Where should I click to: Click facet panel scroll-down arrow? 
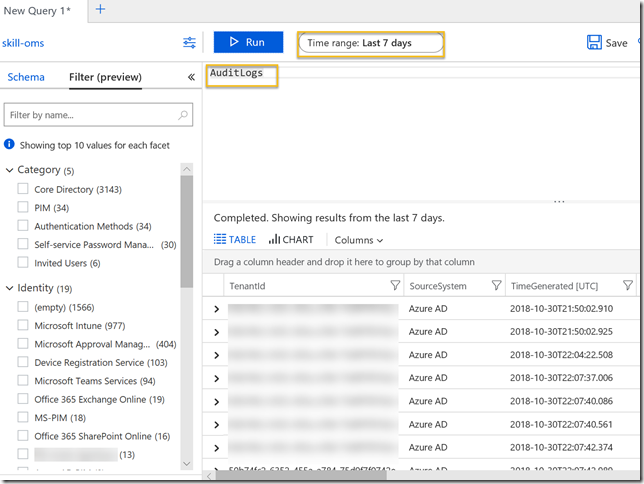pyautogui.click(x=187, y=463)
